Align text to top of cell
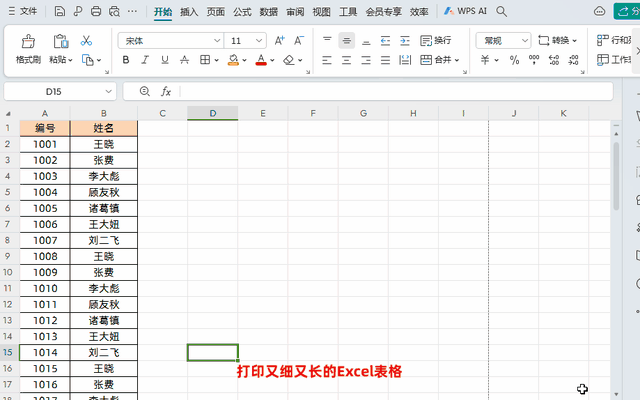This screenshot has height=400, width=640. 327,40
